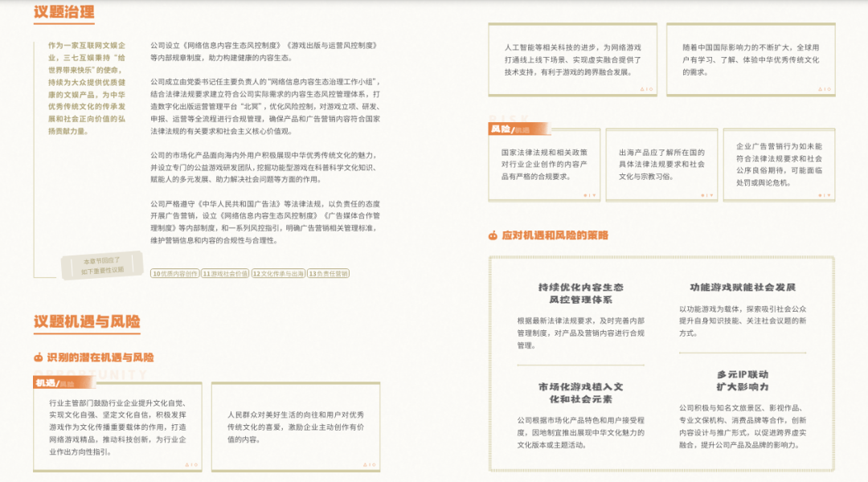The height and width of the screenshot is (482, 868).
Task: Select the 10 优质内容创作 tag
Action: coord(175,273)
